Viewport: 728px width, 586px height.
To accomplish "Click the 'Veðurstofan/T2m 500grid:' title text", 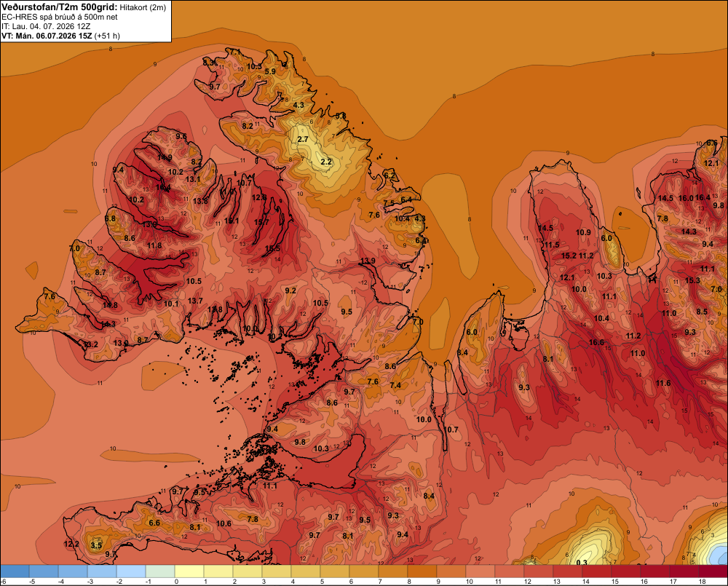I will pos(60,7).
